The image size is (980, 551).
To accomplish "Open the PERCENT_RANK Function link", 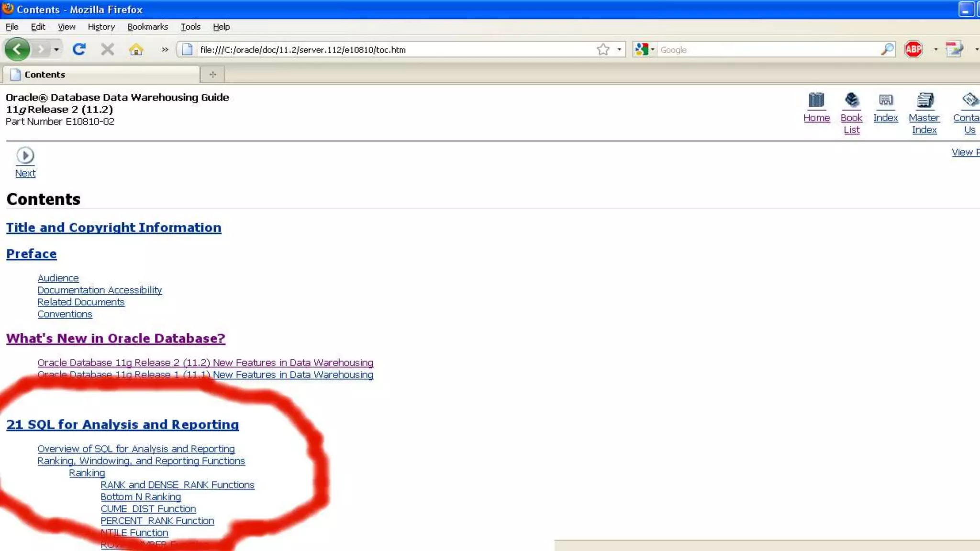I will (x=157, y=520).
